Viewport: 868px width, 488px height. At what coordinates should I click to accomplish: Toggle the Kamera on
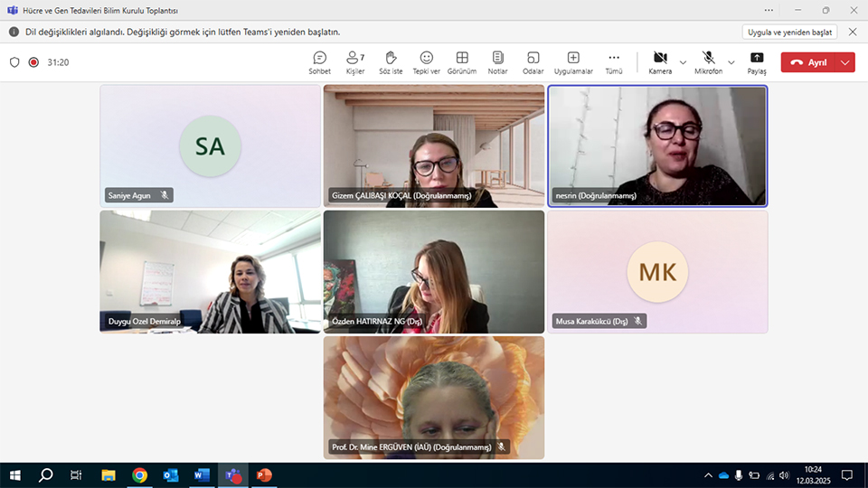click(660, 61)
